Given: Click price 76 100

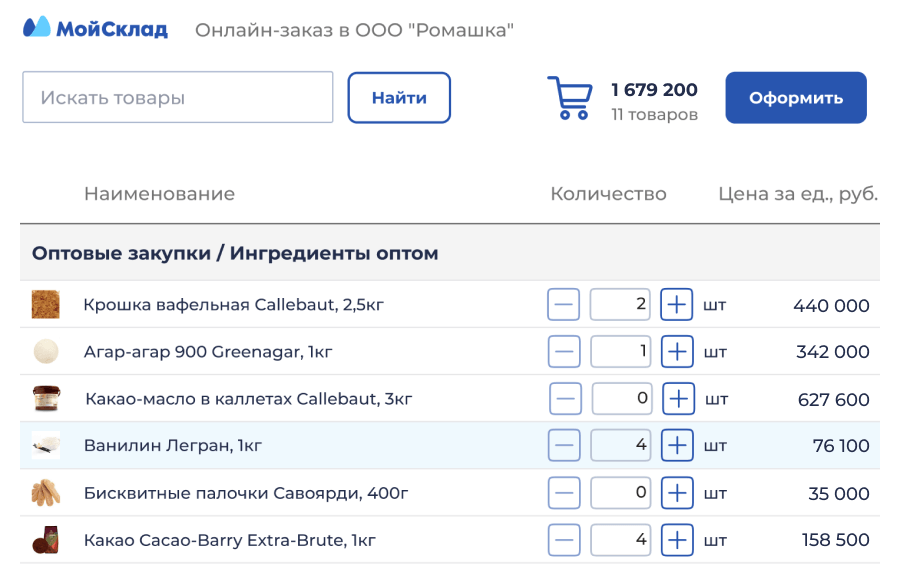Looking at the screenshot, I should coord(841,445).
